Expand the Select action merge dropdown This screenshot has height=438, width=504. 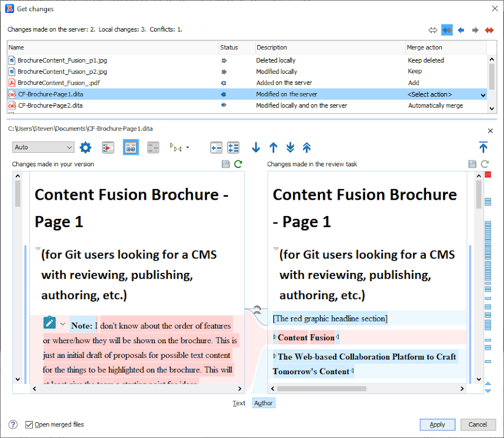tap(483, 95)
